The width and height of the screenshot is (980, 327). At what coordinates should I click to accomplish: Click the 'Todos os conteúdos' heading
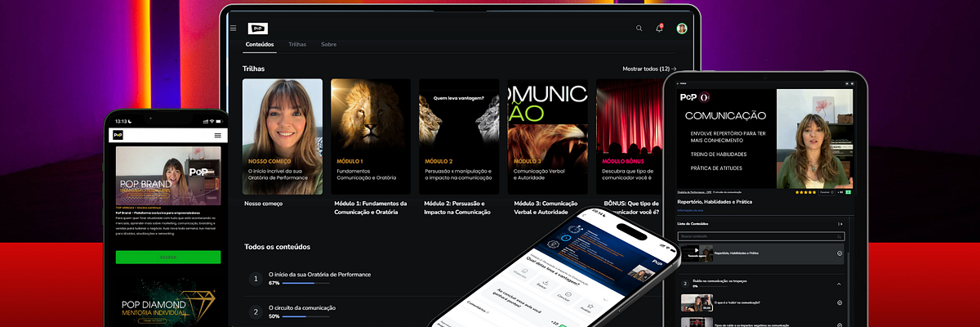point(277,246)
